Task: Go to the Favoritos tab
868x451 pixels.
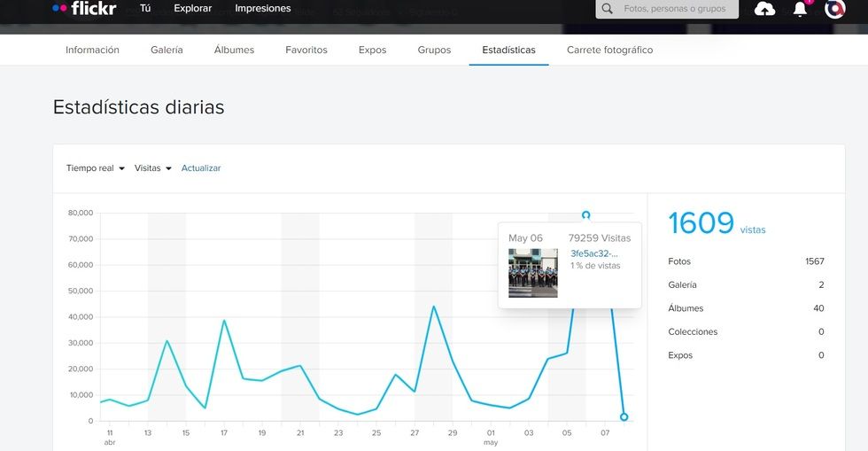Action: tap(306, 51)
